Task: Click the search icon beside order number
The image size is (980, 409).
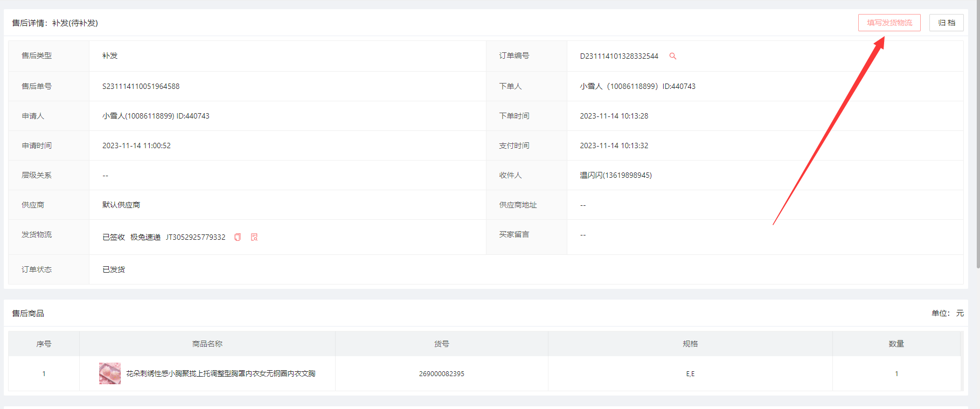Action: click(672, 56)
